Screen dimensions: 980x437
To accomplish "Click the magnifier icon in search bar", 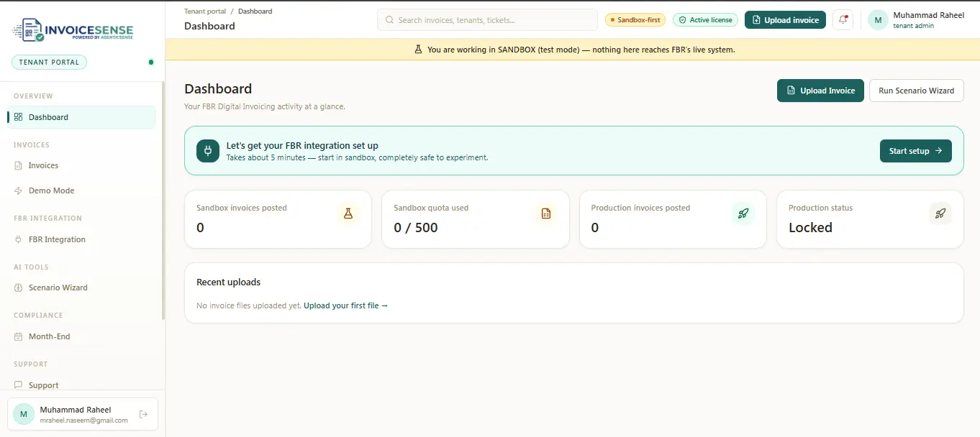I will [389, 20].
